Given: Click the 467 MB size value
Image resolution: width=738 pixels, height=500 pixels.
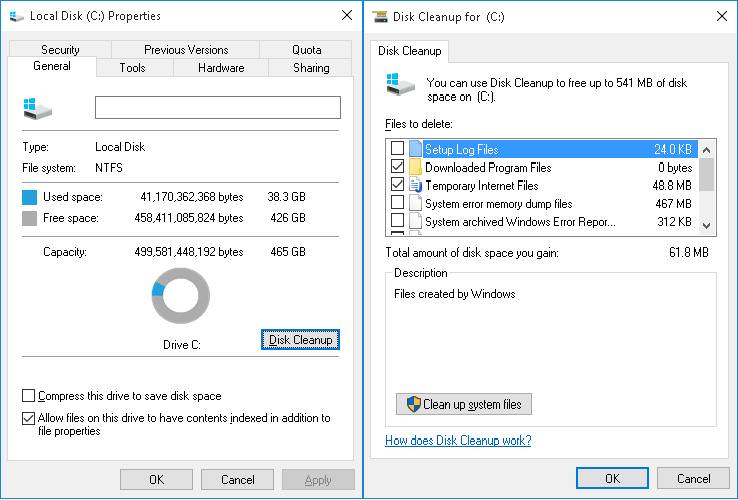Looking at the screenshot, I should coord(673,203).
